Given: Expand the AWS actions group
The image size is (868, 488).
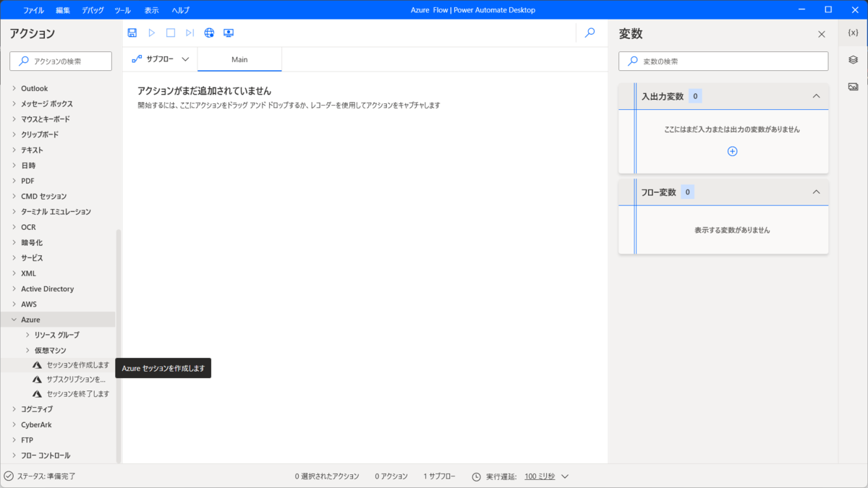Looking at the screenshot, I should pos(14,304).
